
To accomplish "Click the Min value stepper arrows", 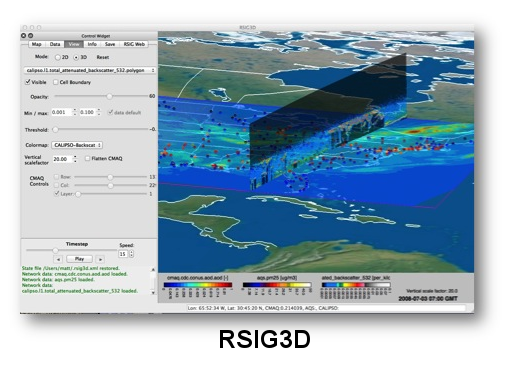I will 75,112.
